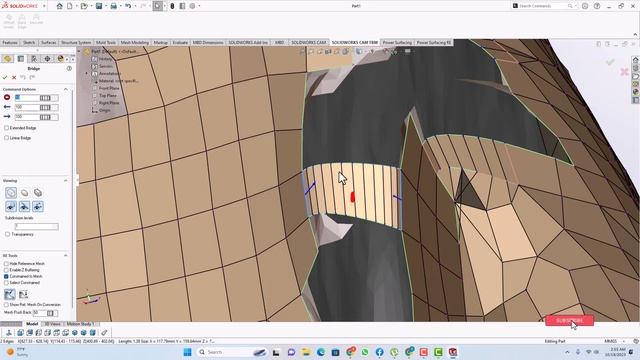Image resolution: width=640 pixels, height=360 pixels.
Task: Collapse the Viewing section
Action: pyautogui.click(x=66, y=180)
